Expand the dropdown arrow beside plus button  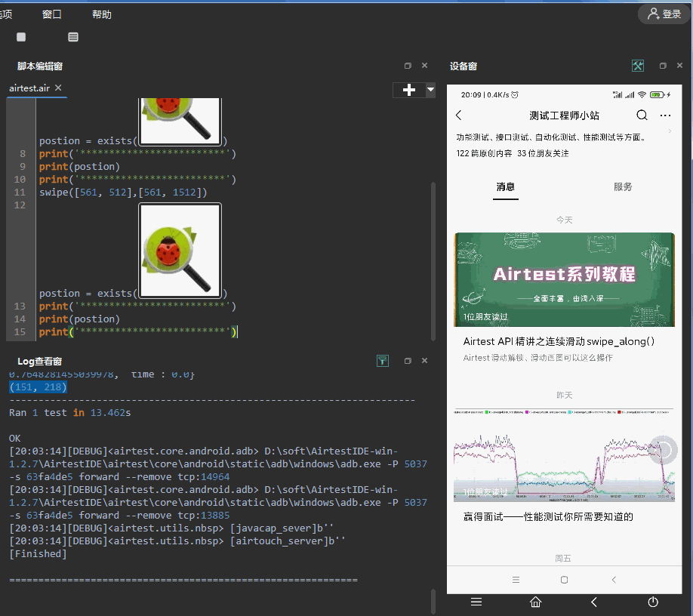[430, 90]
